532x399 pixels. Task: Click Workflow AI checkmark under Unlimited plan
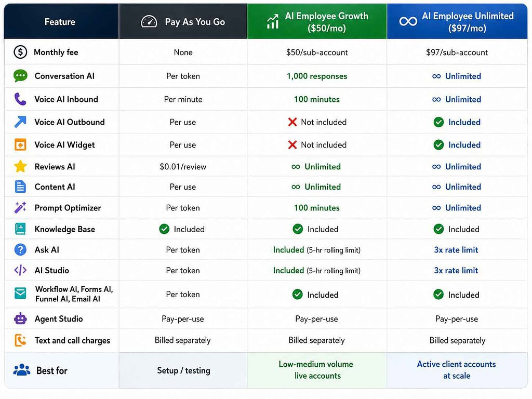coord(438,295)
